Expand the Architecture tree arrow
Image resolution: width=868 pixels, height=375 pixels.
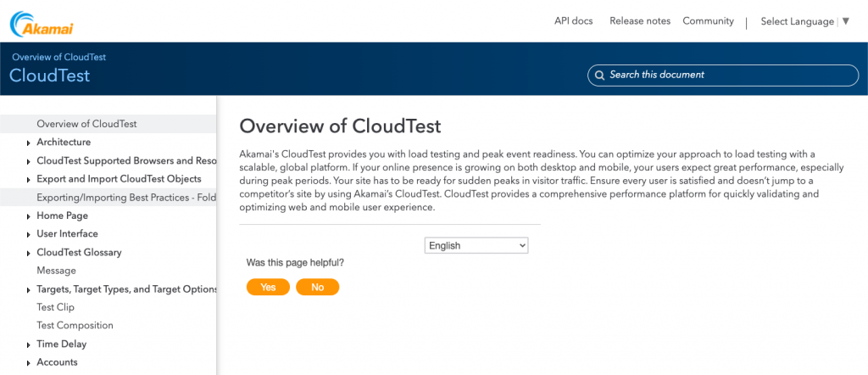tap(28, 143)
